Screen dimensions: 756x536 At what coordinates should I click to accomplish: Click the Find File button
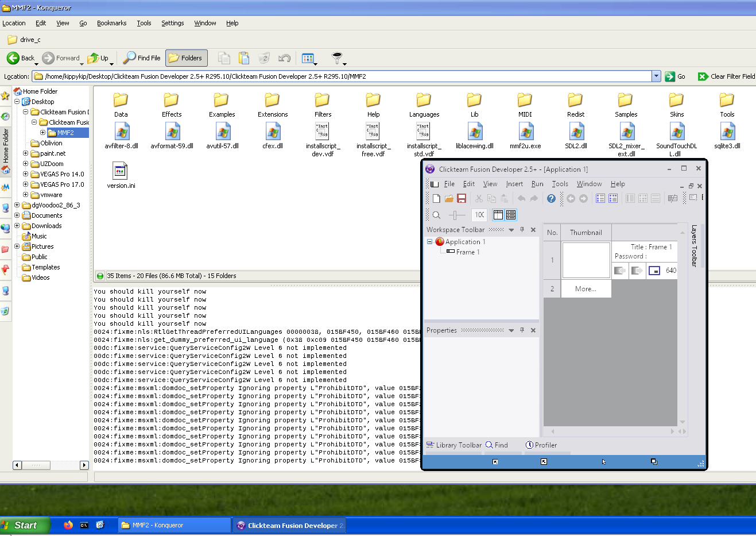pyautogui.click(x=142, y=58)
